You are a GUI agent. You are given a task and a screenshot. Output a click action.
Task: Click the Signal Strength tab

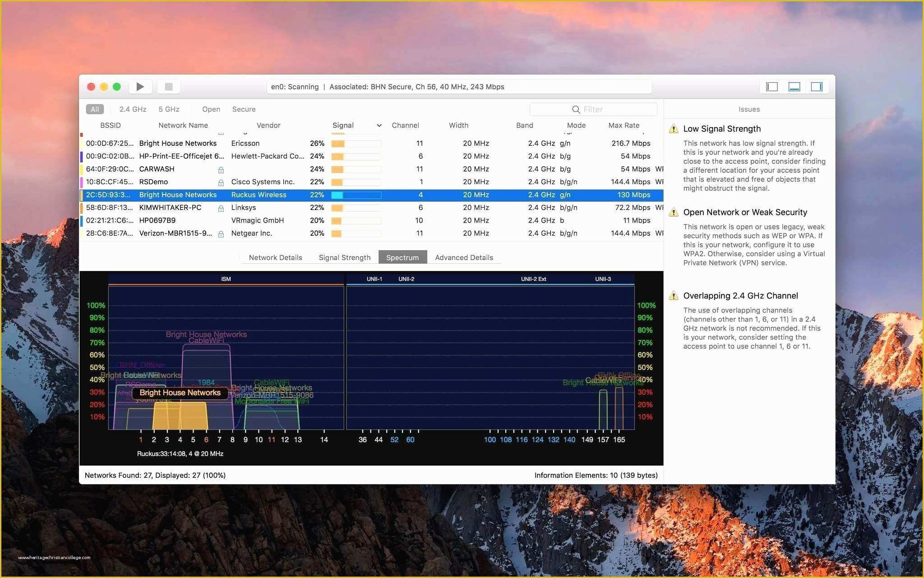click(344, 257)
